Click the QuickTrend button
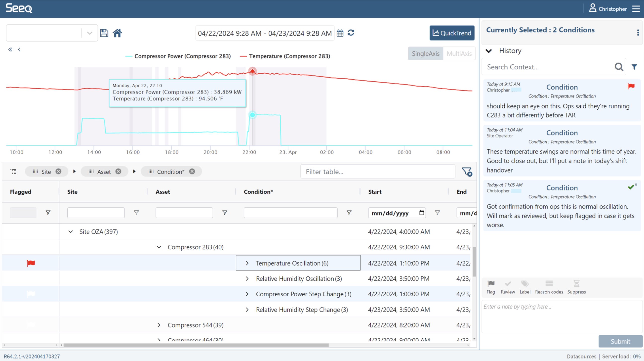 [x=452, y=33]
